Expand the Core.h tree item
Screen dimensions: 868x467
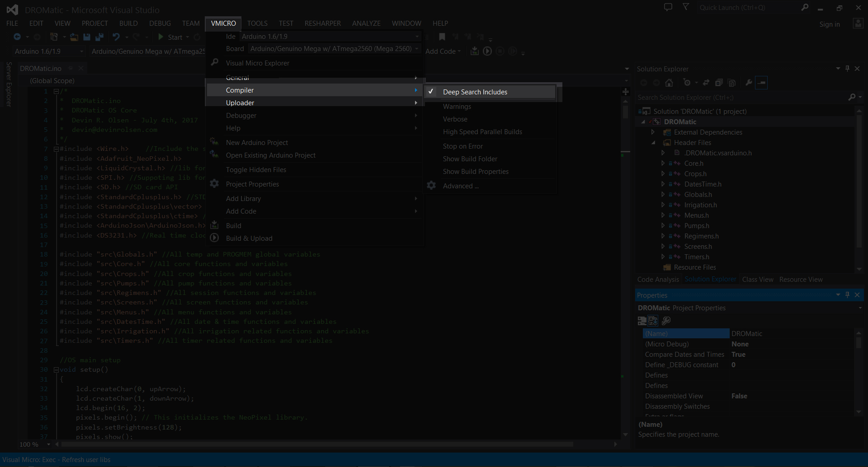(x=663, y=163)
